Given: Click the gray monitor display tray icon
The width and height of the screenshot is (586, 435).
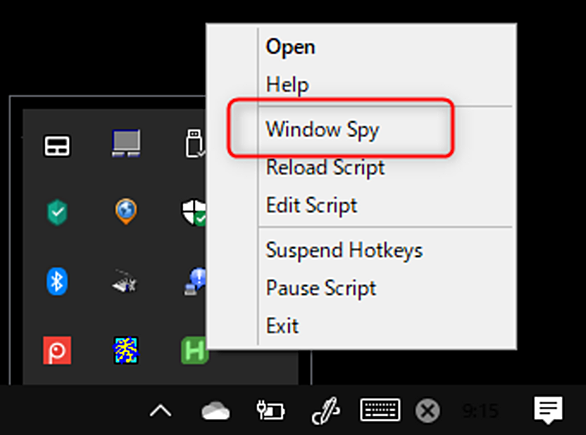Looking at the screenshot, I should tap(126, 143).
